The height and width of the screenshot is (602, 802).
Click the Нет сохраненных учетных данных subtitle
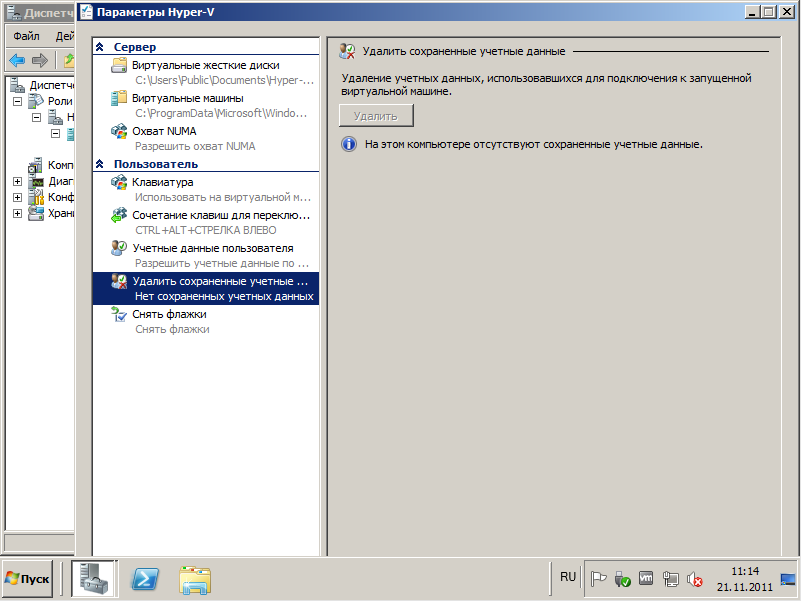pyautogui.click(x=224, y=296)
